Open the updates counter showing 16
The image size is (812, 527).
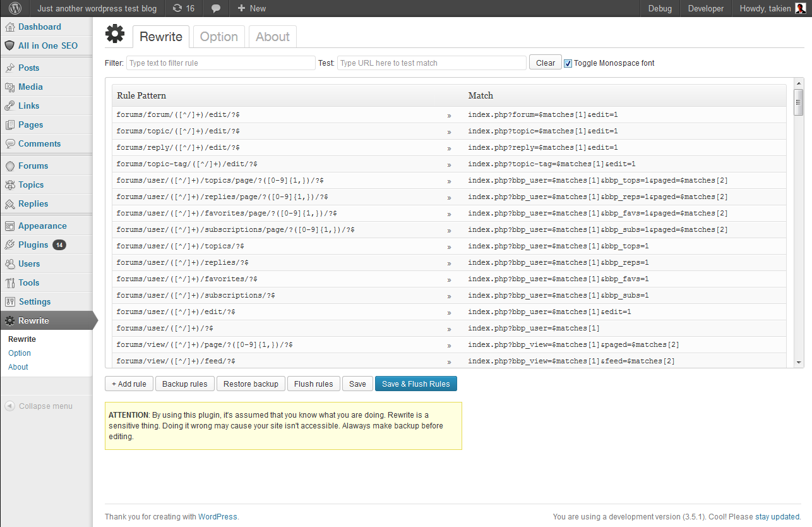tap(183, 8)
